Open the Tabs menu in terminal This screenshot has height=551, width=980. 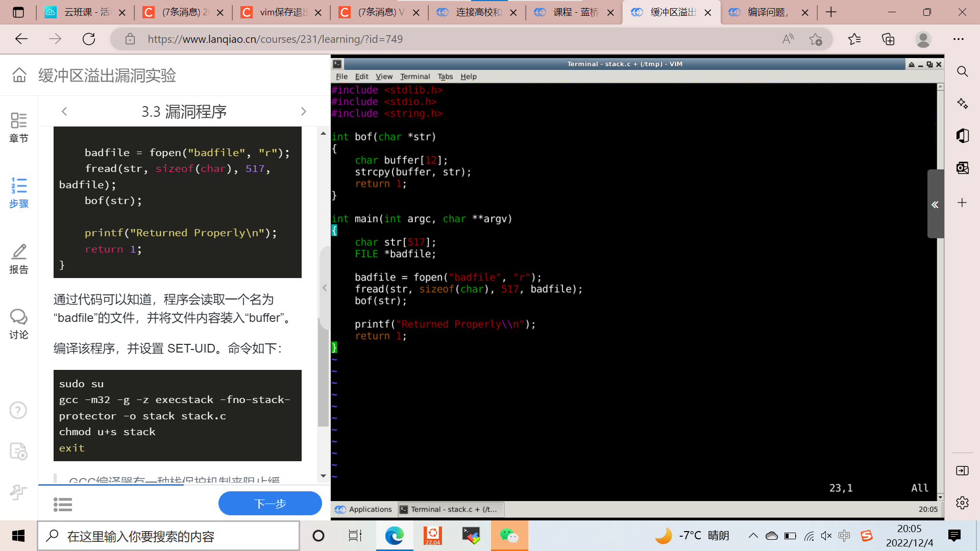(x=445, y=77)
